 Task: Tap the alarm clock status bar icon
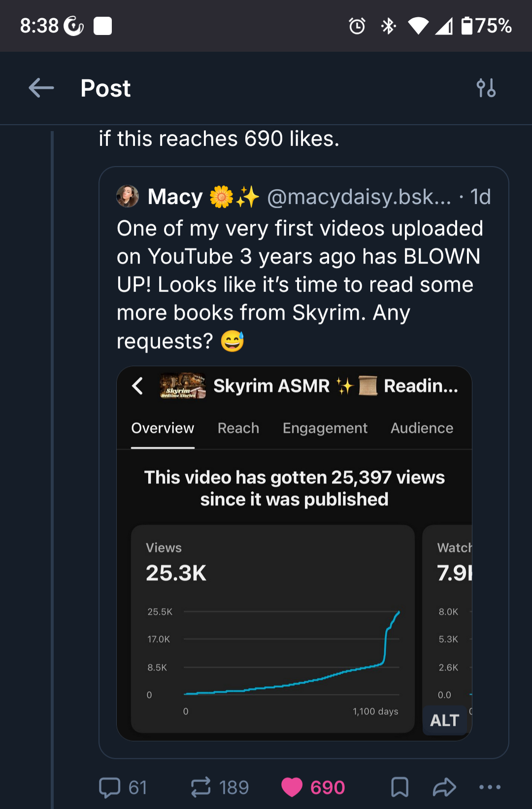click(357, 26)
